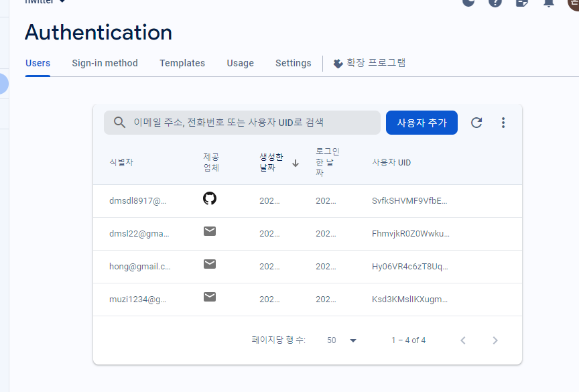
Task: Open the nwitter project selector dropdown
Action: (x=45, y=2)
